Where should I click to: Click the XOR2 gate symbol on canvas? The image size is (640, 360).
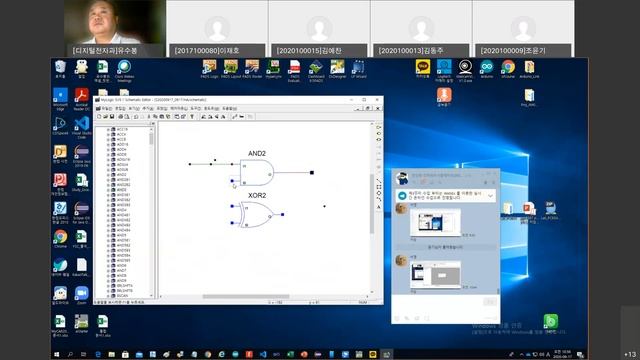pos(257,215)
